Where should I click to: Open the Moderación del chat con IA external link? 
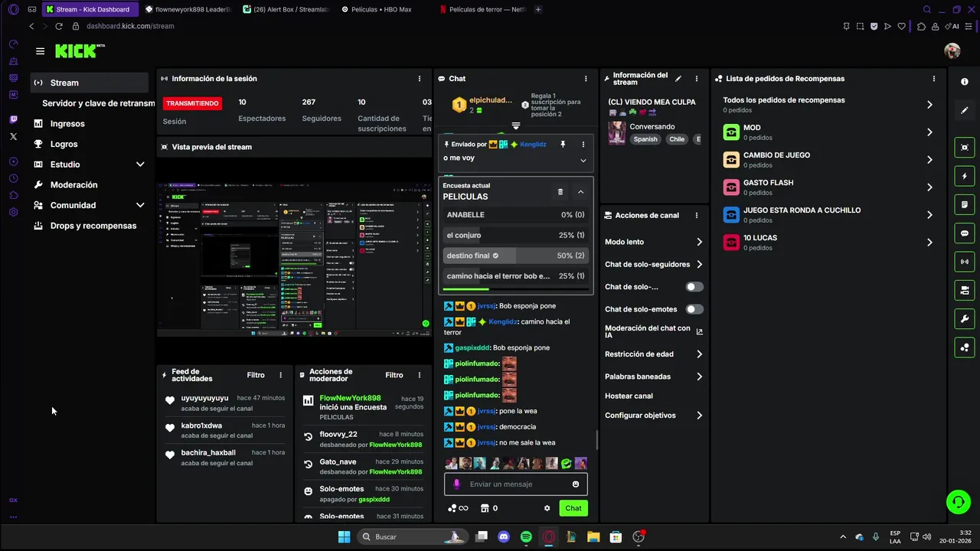[699, 331]
